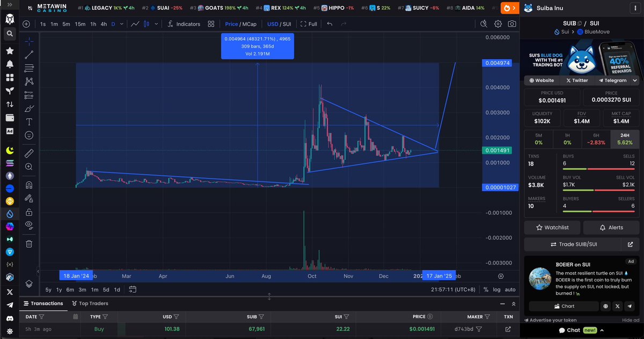Select the 5M price change tab

(x=538, y=139)
